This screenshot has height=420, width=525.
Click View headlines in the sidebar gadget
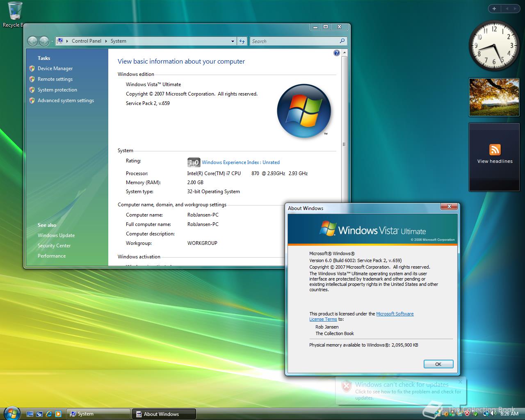(494, 161)
